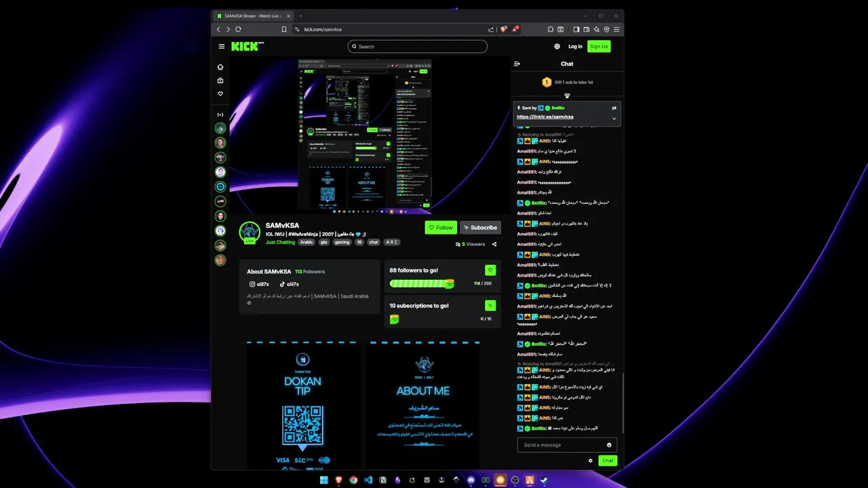Subscribe to the SAMvKSA channel

[x=480, y=228]
